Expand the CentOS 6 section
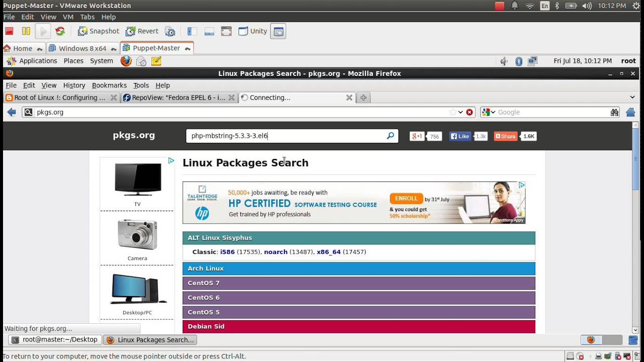This screenshot has width=644, height=362. [x=359, y=298]
